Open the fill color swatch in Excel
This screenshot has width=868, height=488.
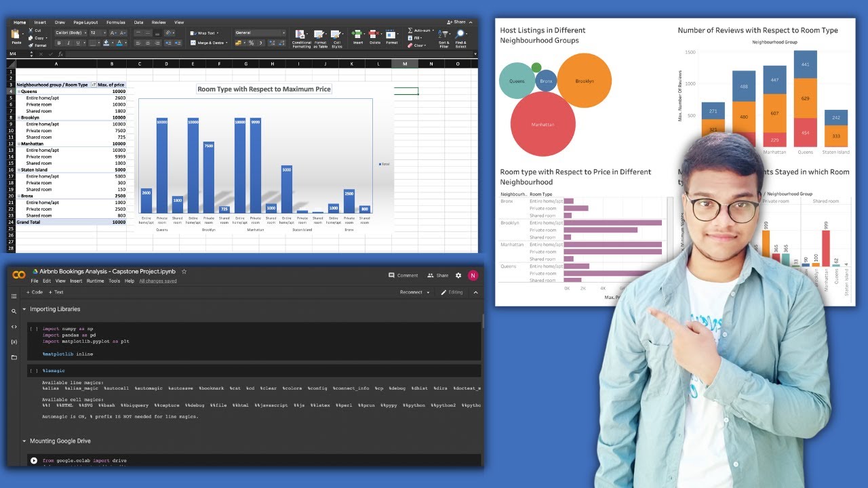coord(106,43)
